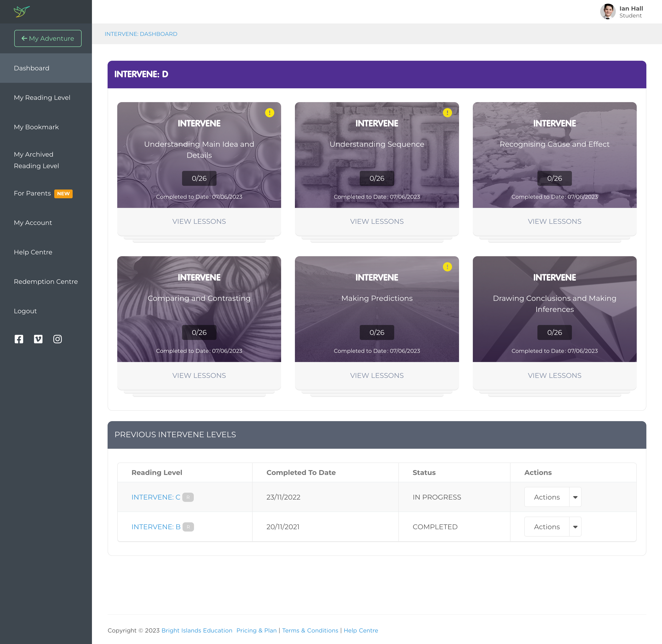Click warning icon on Main Idea card
Image resolution: width=662 pixels, height=644 pixels.
[269, 113]
